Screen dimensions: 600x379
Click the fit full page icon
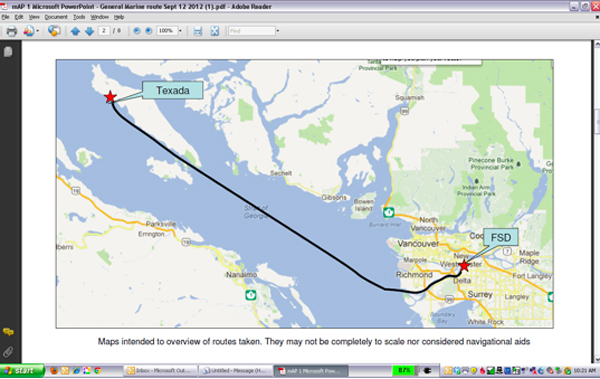coord(215,31)
